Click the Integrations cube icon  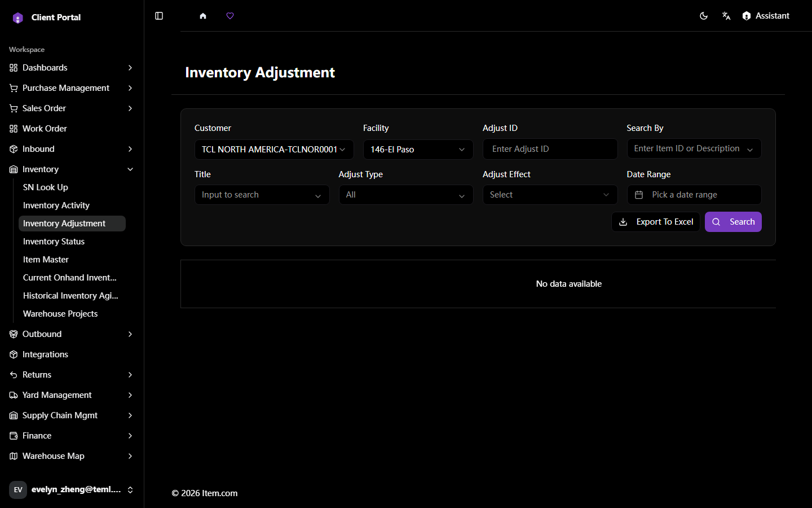[14, 354]
